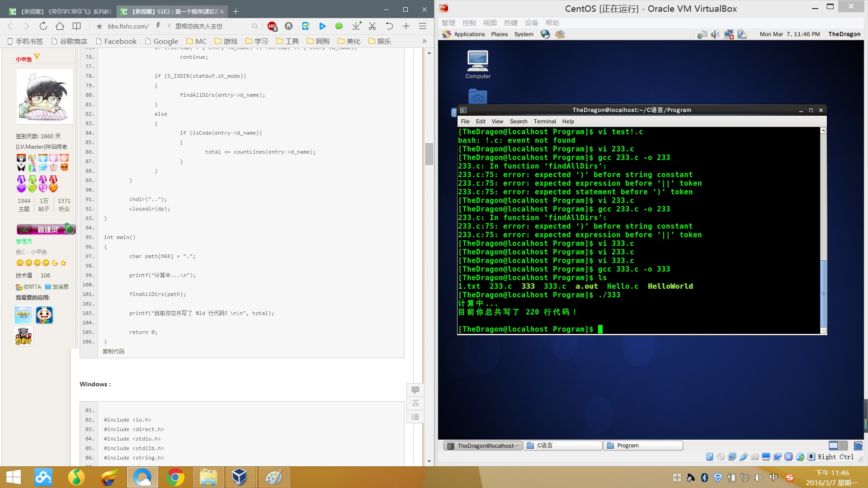868x488 pixels.
Task: Expand search engine chevron beside lightning icon
Action: pos(169,26)
